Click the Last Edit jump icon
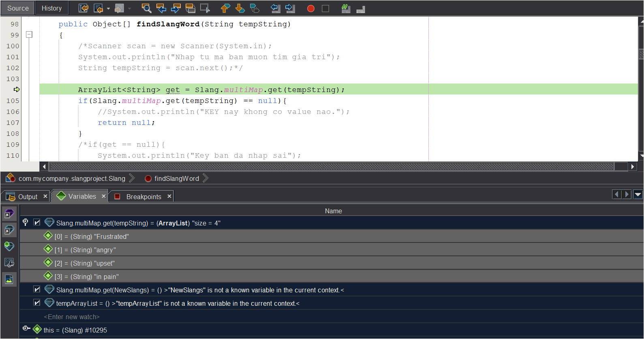Viewport: 644px width, 339px height. [x=83, y=8]
